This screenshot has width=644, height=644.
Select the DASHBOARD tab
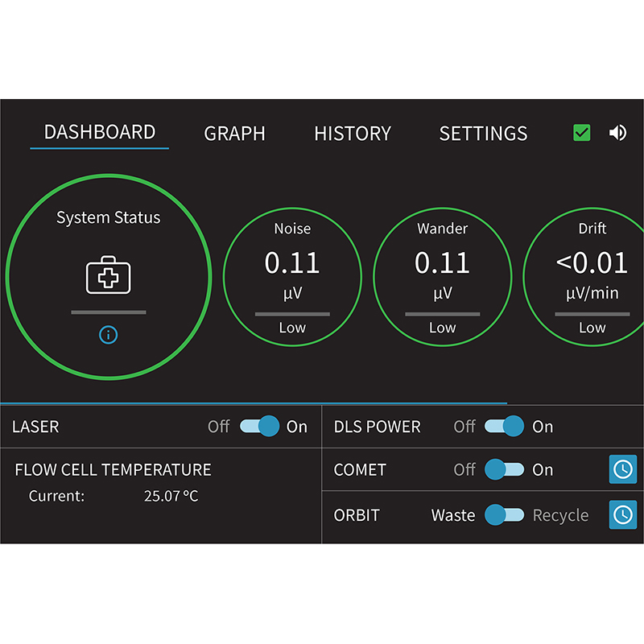[x=99, y=133]
